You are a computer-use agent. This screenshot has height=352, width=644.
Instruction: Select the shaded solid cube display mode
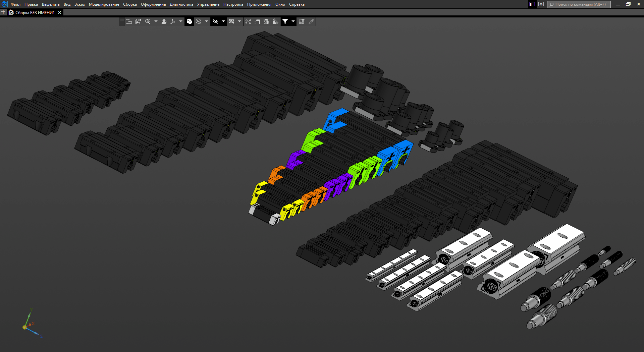[x=190, y=21]
